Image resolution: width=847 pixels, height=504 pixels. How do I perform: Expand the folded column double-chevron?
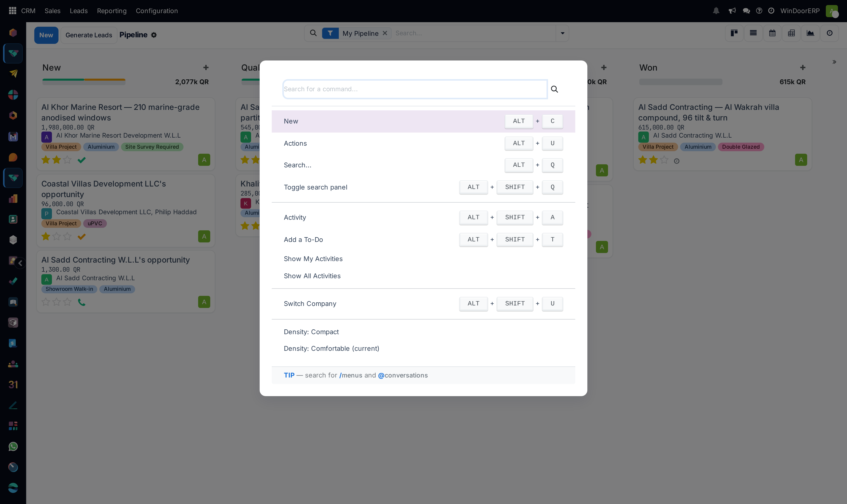[x=834, y=62]
